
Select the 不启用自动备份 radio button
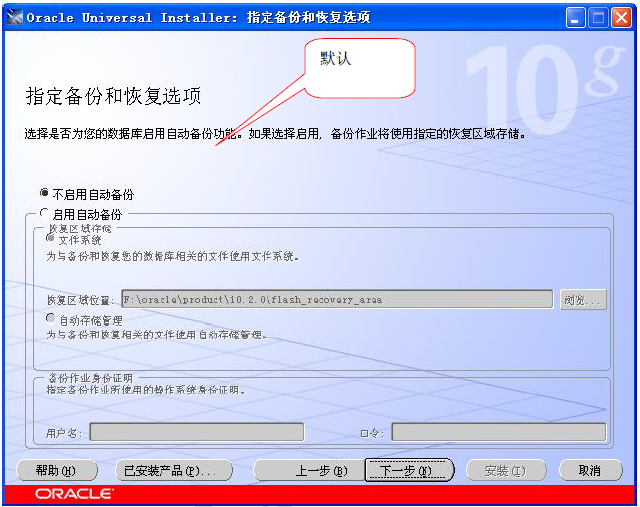44,193
